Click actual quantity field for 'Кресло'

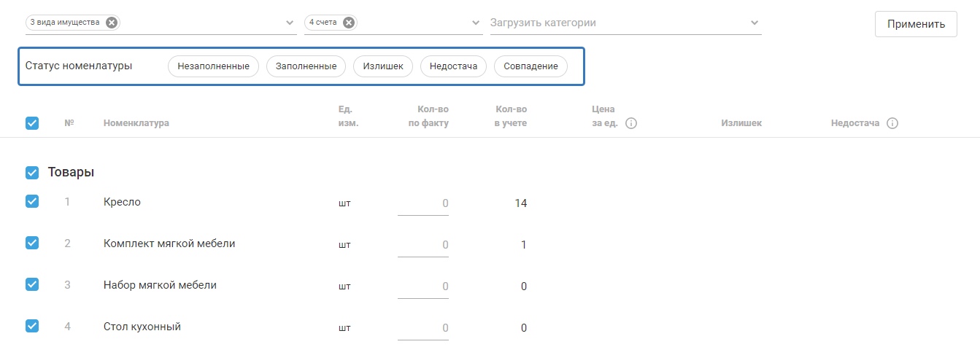point(424,203)
